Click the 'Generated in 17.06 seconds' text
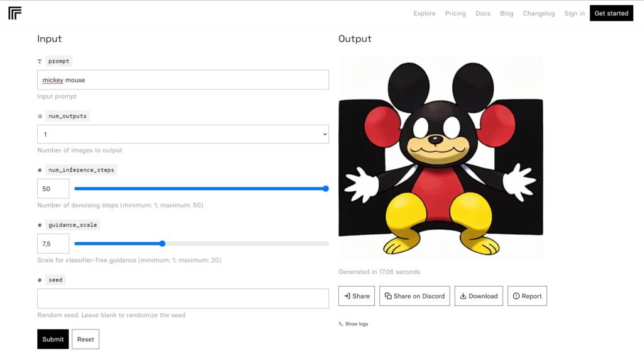Screen dimensions: 644x357 click(379, 272)
